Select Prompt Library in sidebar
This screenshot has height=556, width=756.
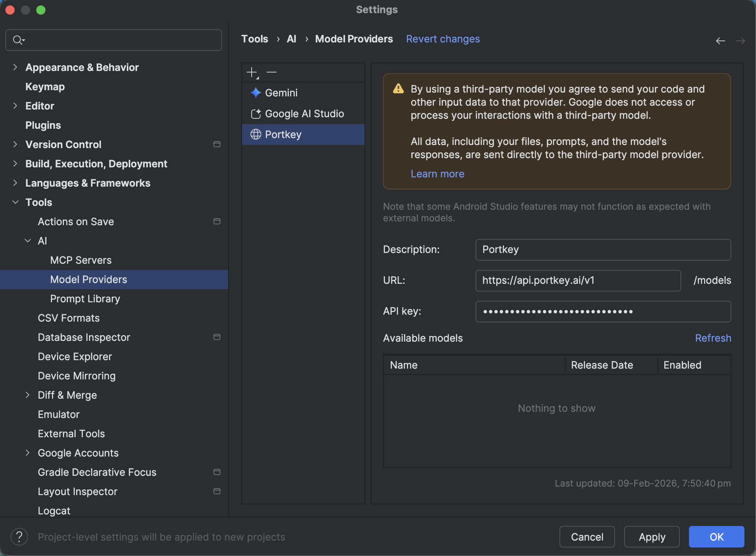coord(85,298)
